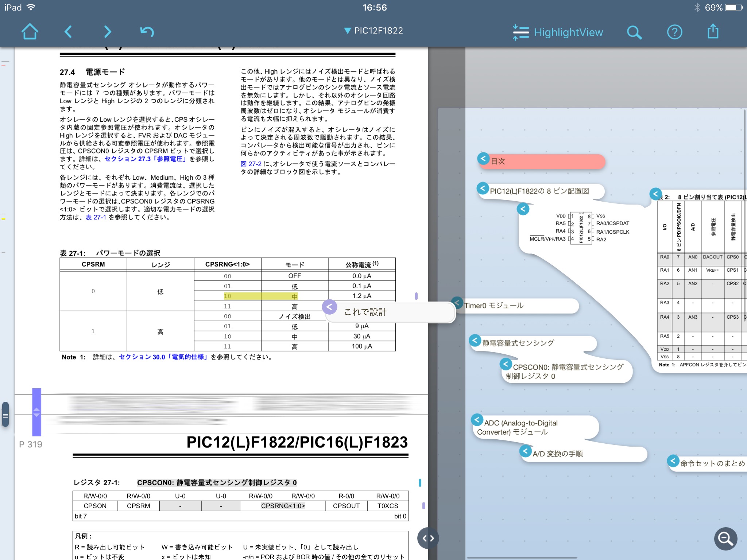Tap the search magnifier icon
747x560 pixels.
tap(634, 32)
